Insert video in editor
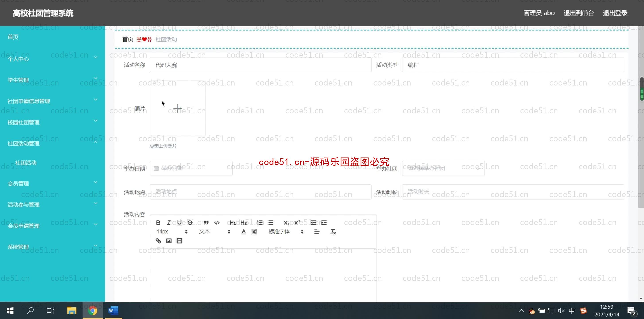This screenshot has width=644, height=319. tap(179, 241)
